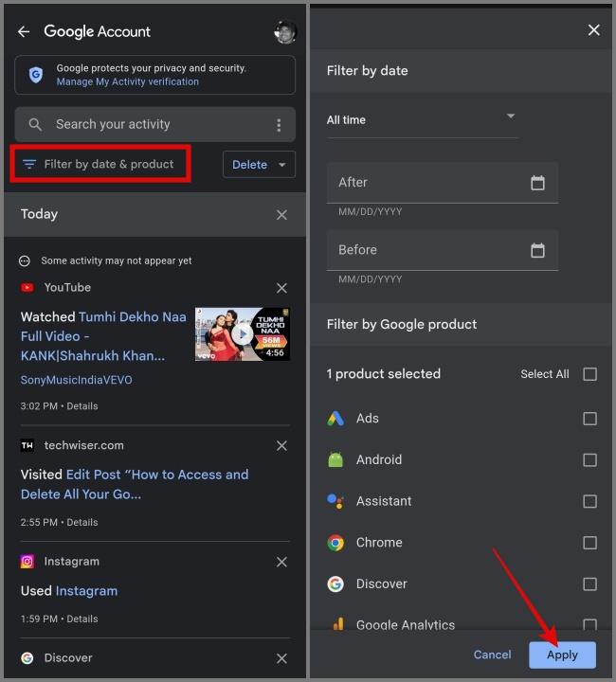Screen dimensions: 616x682
Task: Click into the Before date field
Action: pyautogui.click(x=443, y=250)
